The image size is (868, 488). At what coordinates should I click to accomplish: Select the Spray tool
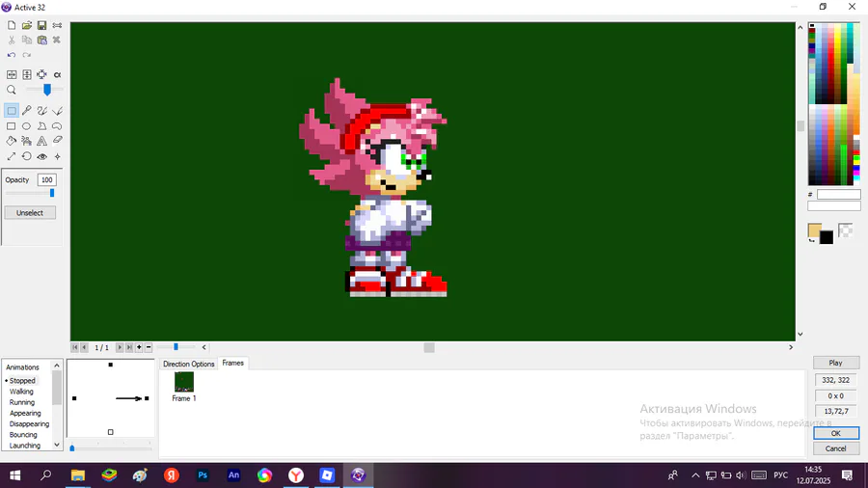pyautogui.click(x=27, y=141)
